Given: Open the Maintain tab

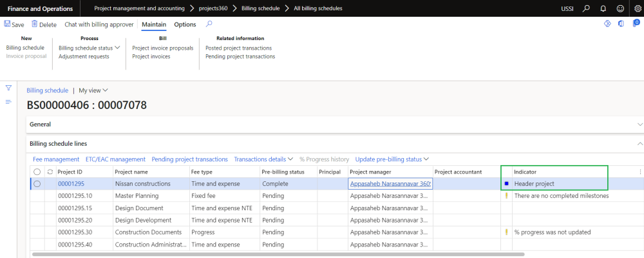Looking at the screenshot, I should (154, 25).
